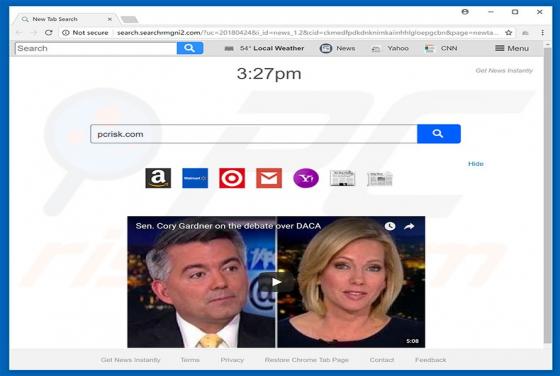
Task: Close the New Tab Search tab
Action: point(110,19)
